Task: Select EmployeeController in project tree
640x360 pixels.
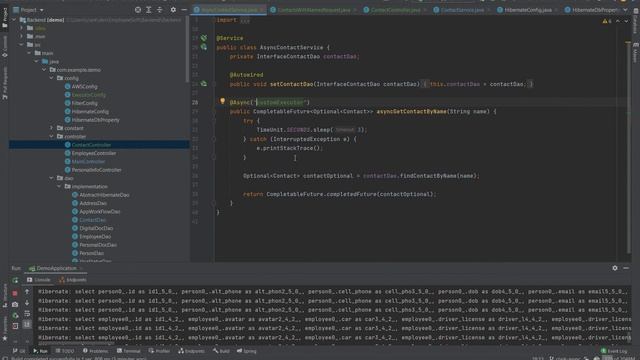Action: click(94, 153)
